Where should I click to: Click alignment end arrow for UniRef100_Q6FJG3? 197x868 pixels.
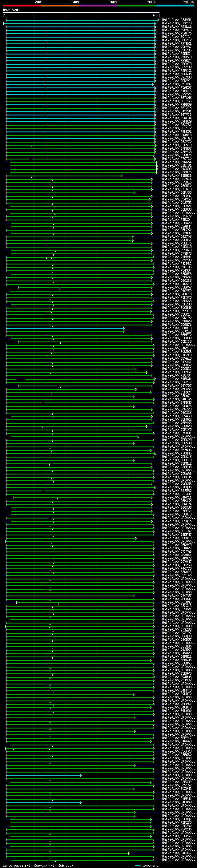click(135, 193)
